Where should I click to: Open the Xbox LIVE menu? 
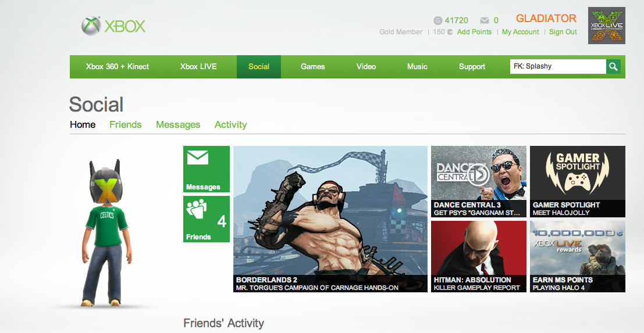[x=198, y=66]
